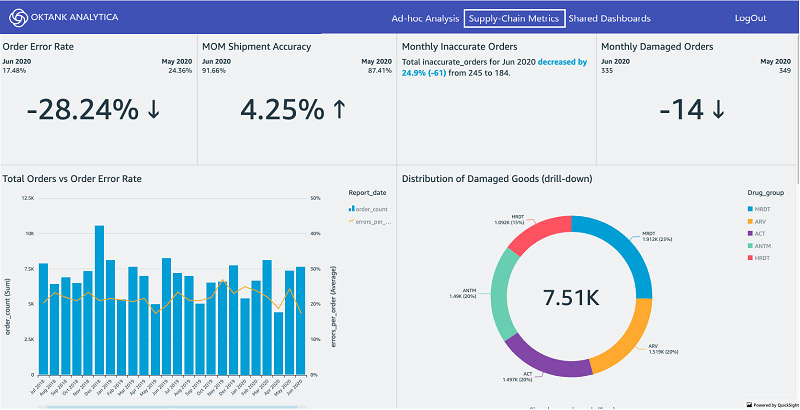Select the Supply-Chain Metrics tab

(x=514, y=18)
